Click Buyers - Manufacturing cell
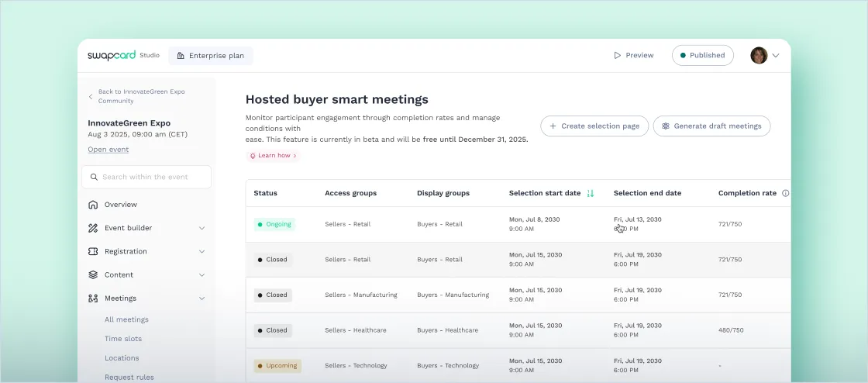This screenshot has height=383, width=868. pyautogui.click(x=453, y=295)
